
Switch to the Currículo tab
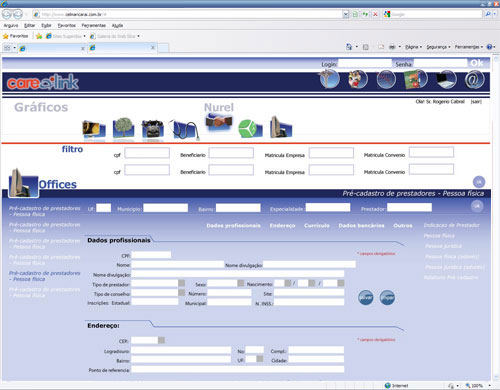[x=317, y=226]
